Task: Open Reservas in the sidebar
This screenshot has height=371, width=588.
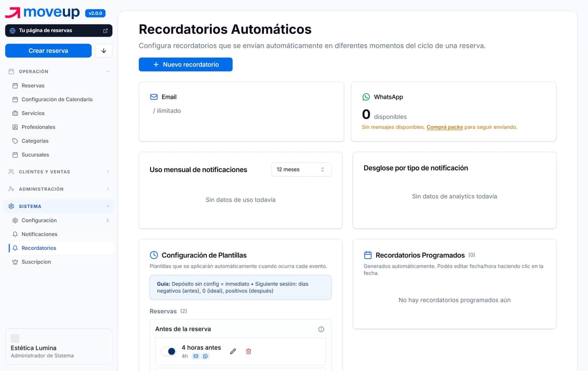Action: 62,86
